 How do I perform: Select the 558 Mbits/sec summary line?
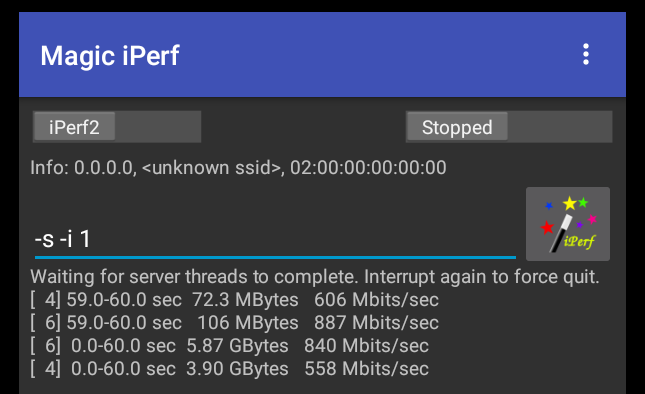pyautogui.click(x=230, y=369)
